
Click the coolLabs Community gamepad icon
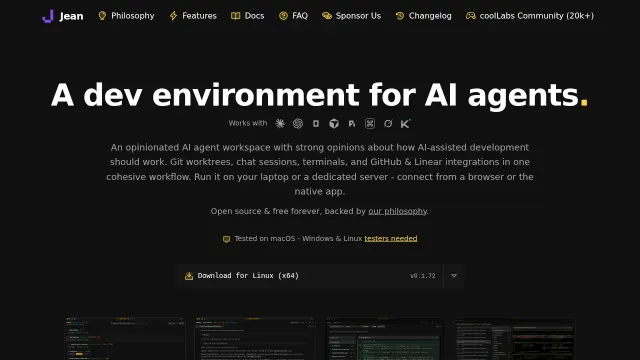pos(471,16)
